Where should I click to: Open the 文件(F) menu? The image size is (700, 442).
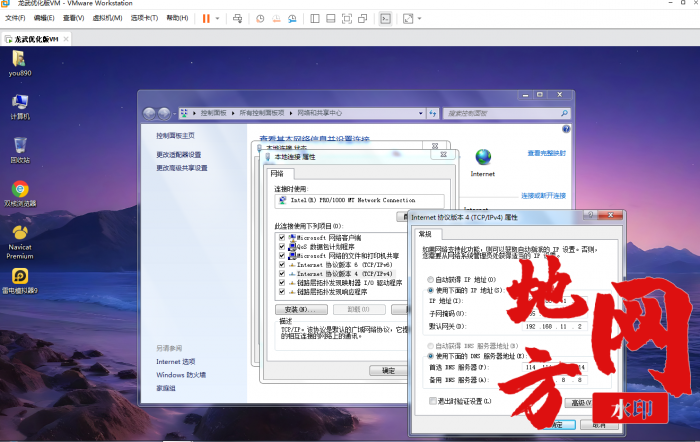coord(15,18)
